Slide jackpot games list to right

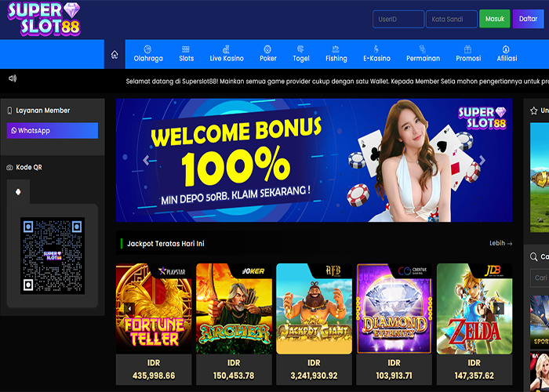(499, 308)
